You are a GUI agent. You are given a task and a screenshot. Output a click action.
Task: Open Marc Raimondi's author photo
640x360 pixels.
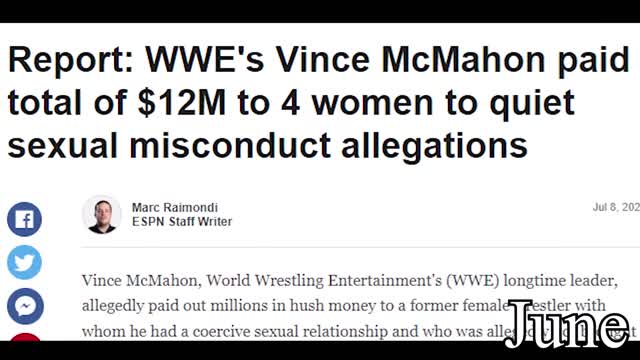[102, 214]
